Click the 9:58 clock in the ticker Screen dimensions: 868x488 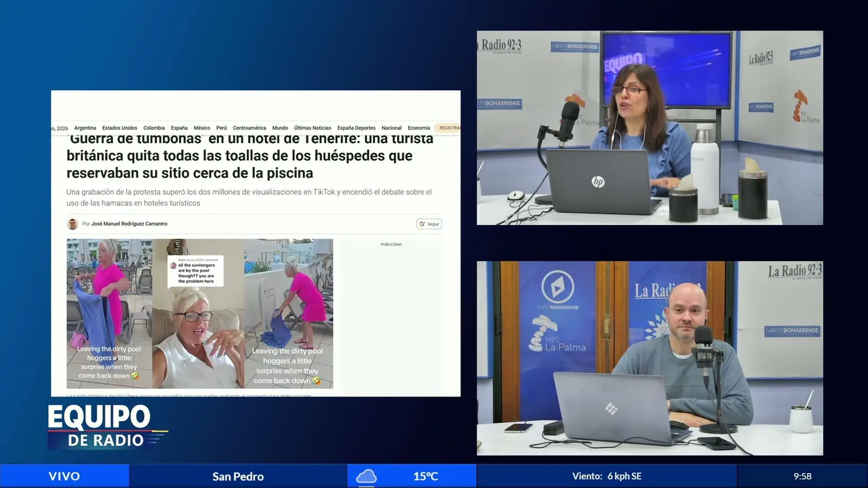click(x=802, y=476)
